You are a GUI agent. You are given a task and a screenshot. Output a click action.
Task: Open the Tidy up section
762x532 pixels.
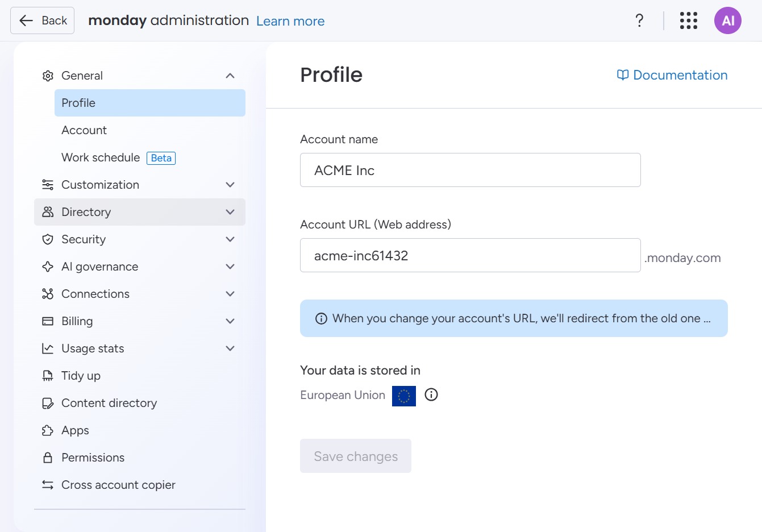click(140, 376)
